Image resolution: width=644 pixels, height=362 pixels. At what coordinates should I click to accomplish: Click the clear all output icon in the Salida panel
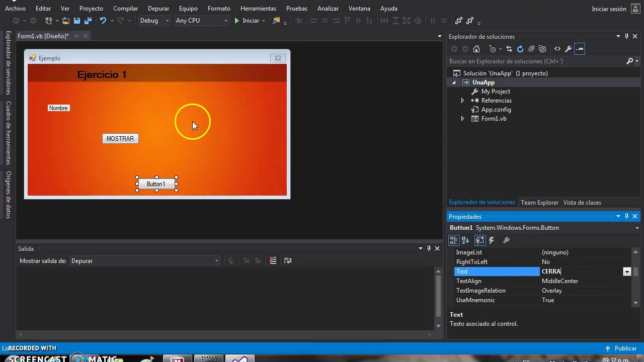tap(273, 260)
